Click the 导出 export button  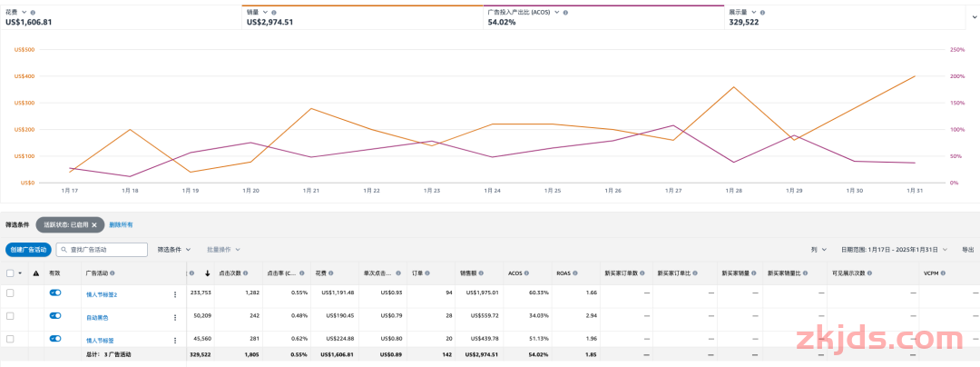tap(967, 250)
